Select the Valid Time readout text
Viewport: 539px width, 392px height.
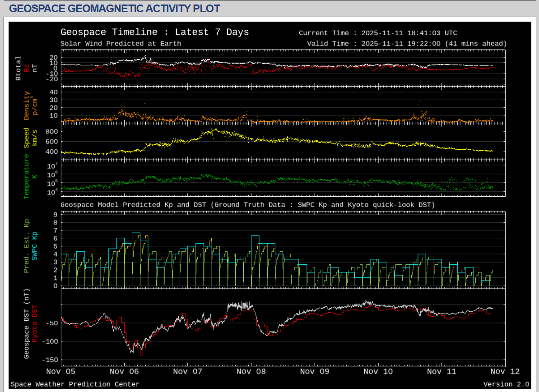click(407, 44)
